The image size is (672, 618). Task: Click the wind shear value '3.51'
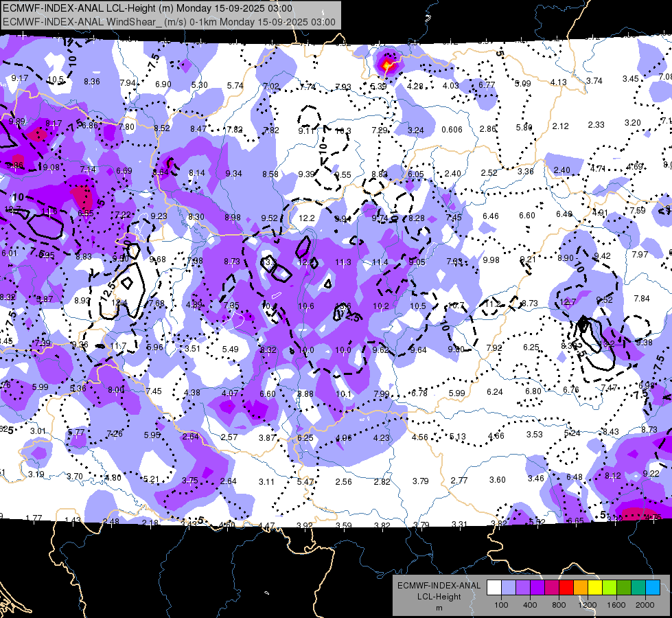coord(192,348)
